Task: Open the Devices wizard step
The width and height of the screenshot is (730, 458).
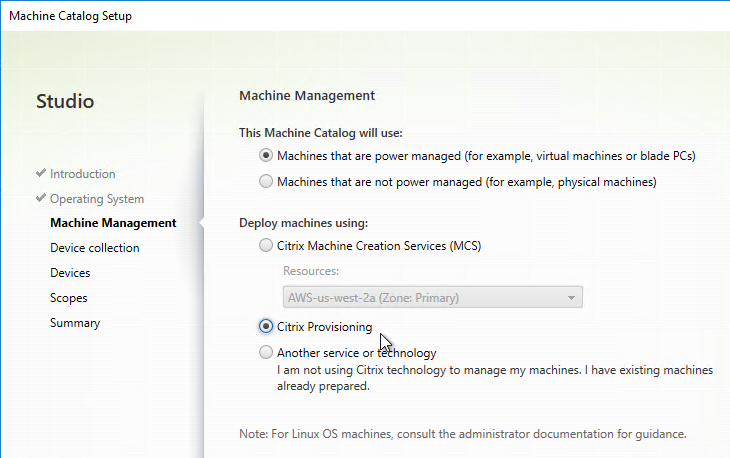Action: pos(70,273)
